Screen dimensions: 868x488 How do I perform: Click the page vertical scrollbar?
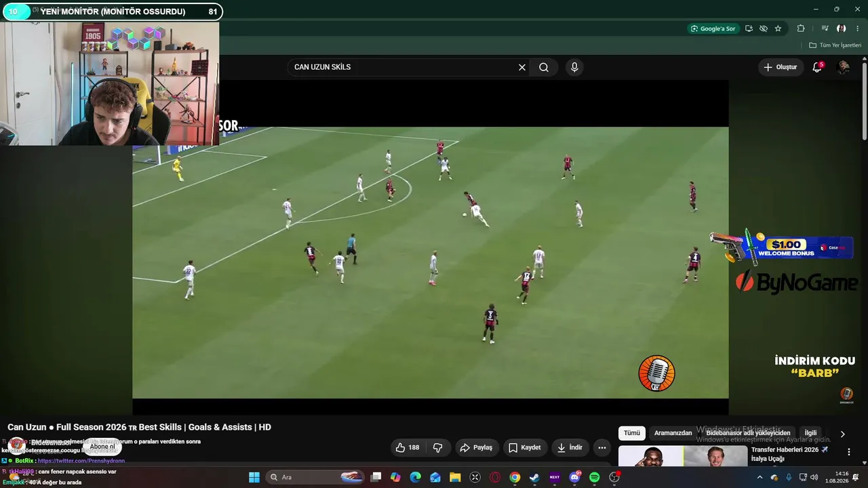point(864,102)
